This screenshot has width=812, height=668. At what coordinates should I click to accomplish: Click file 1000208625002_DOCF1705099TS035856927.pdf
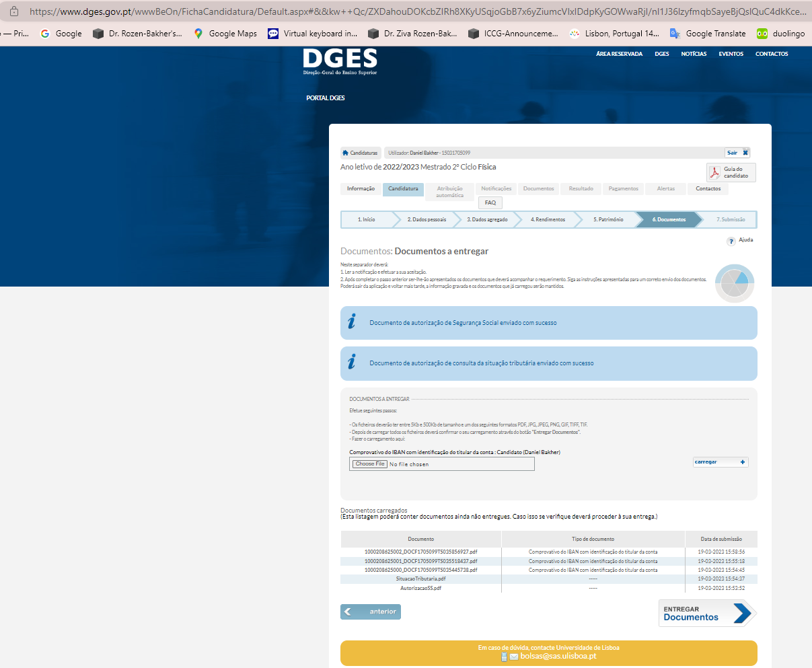(x=421, y=552)
